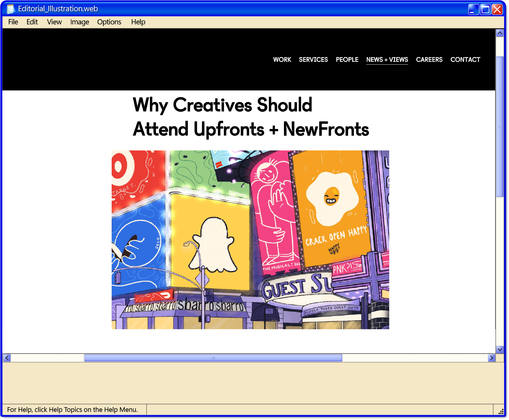Click the Times Square billboard illustration

pyautogui.click(x=250, y=240)
